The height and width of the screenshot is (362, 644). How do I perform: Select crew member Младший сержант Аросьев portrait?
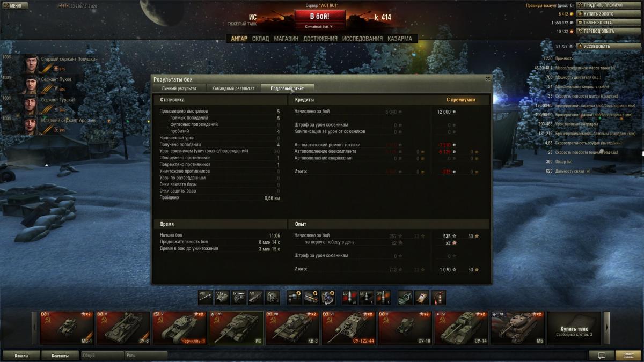31,125
